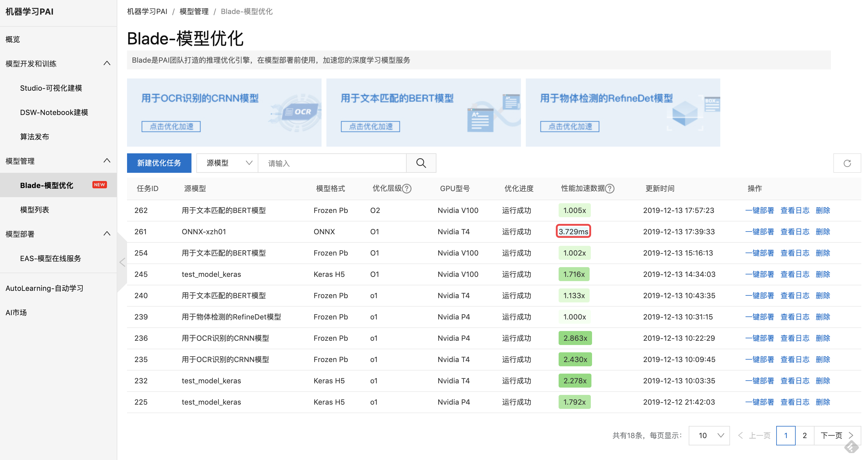Click the 下一页 next page button
The height and width of the screenshot is (460, 868).
(x=837, y=435)
